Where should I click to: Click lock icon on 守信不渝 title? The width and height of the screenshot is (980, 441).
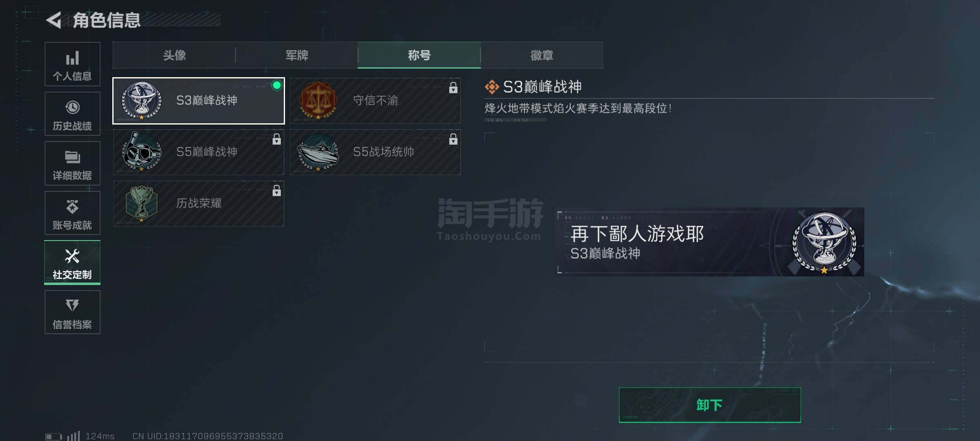(453, 87)
